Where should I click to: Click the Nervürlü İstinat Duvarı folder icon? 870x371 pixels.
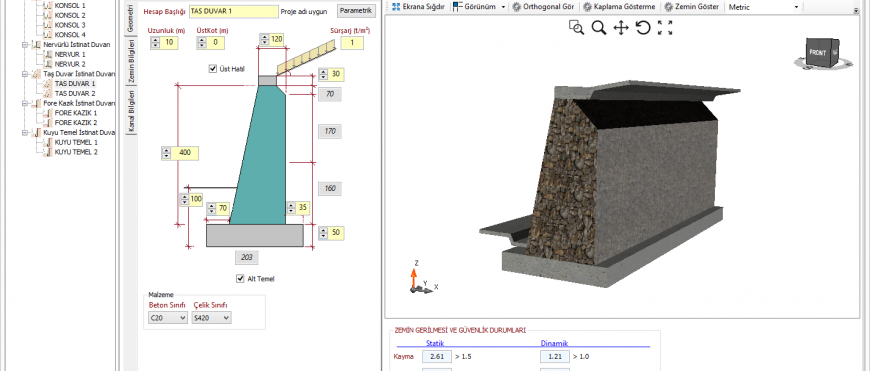[x=36, y=45]
